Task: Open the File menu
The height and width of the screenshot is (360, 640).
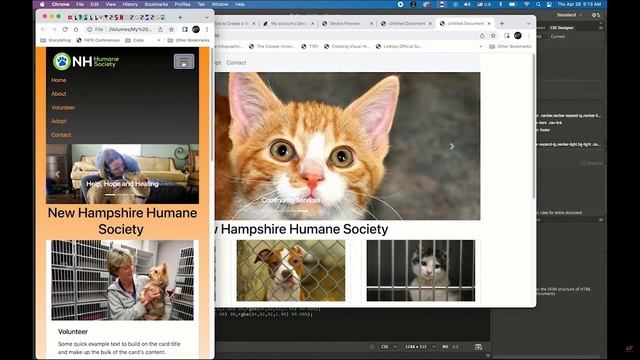Action: point(80,4)
